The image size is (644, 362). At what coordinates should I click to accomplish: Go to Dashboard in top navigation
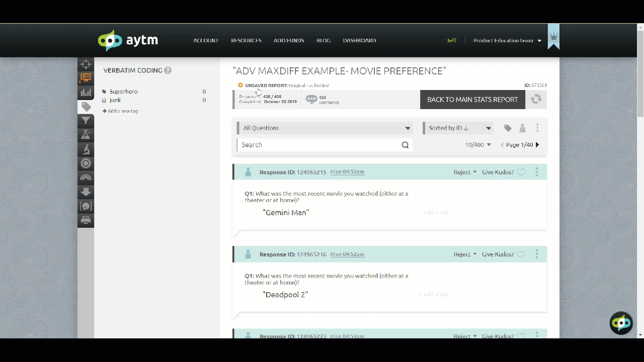click(x=359, y=41)
